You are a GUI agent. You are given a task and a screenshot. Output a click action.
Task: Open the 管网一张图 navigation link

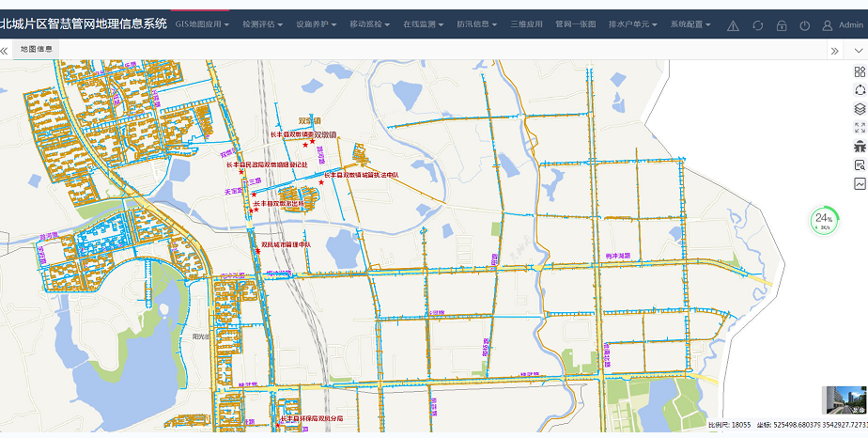(575, 24)
